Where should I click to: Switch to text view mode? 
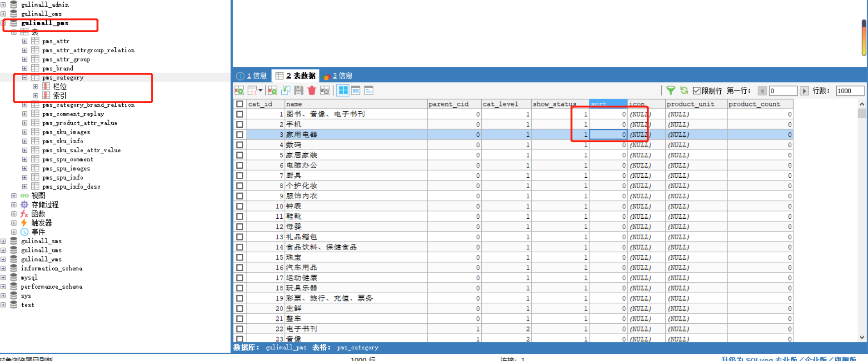tap(369, 90)
